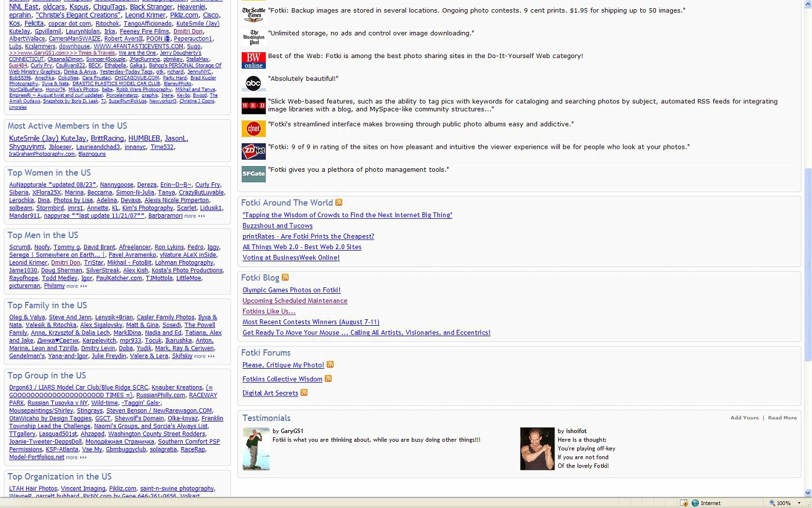Open RSS feed for Digital Art Secrets
This screenshot has width=812, height=508.
point(304,392)
